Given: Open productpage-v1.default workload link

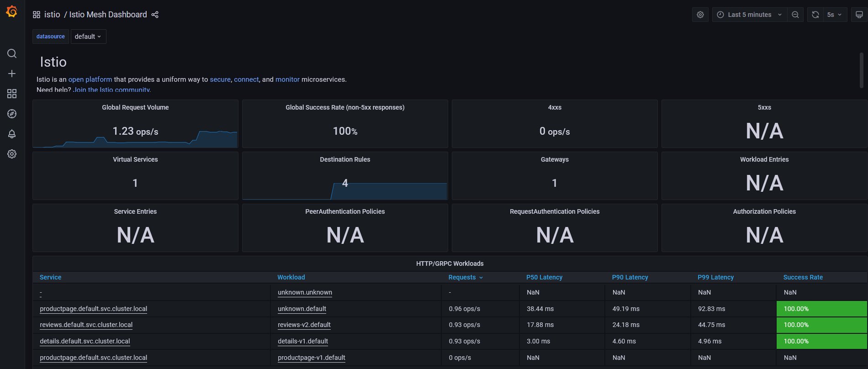Looking at the screenshot, I should (312, 358).
